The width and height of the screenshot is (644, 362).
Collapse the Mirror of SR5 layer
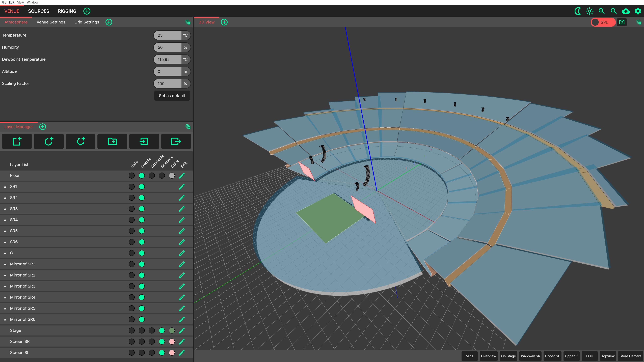5,308
